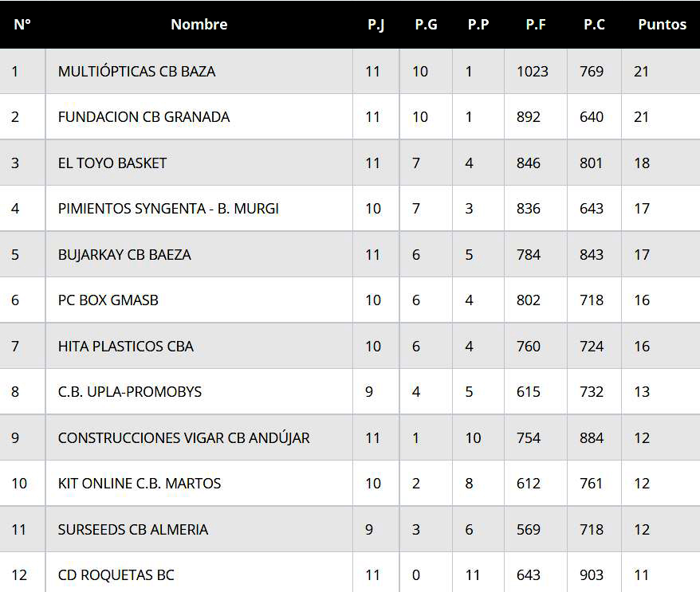
Task: Select SURSEEDS CB ALMERIA team name
Action: tap(133, 530)
